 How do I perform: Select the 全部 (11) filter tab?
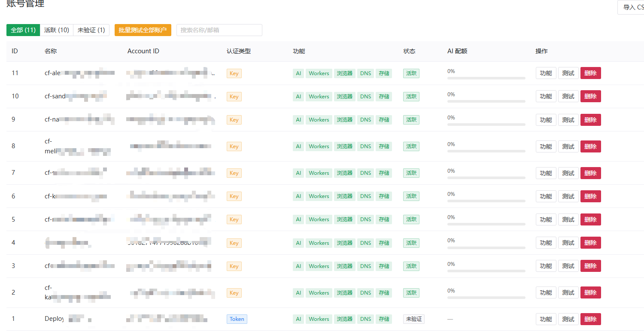point(23,30)
